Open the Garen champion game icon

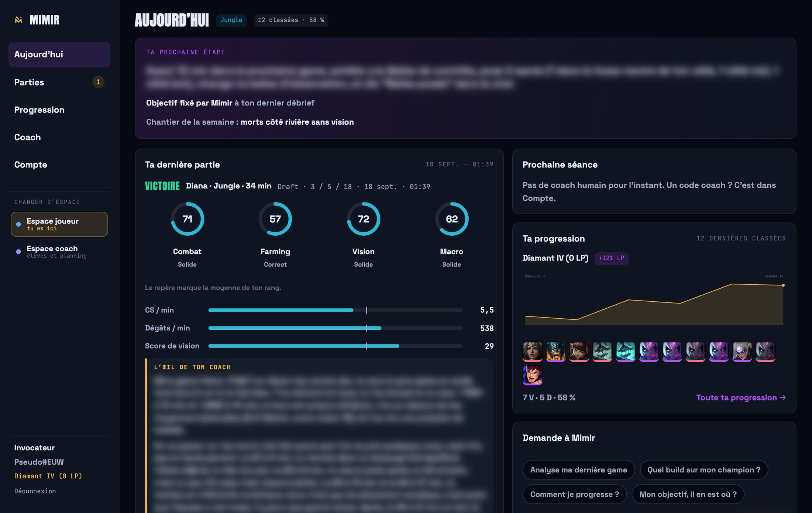pos(533,375)
